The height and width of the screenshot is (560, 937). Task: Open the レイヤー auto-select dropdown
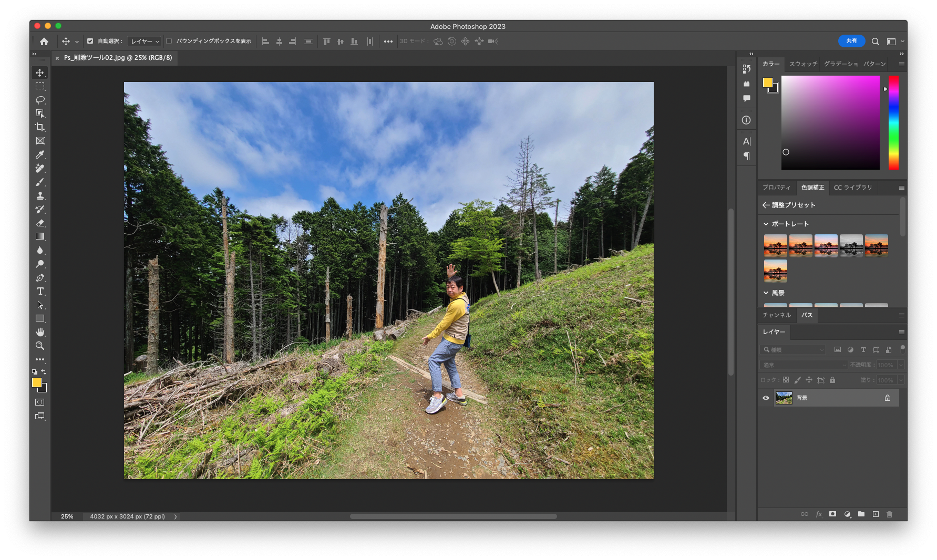tap(145, 41)
